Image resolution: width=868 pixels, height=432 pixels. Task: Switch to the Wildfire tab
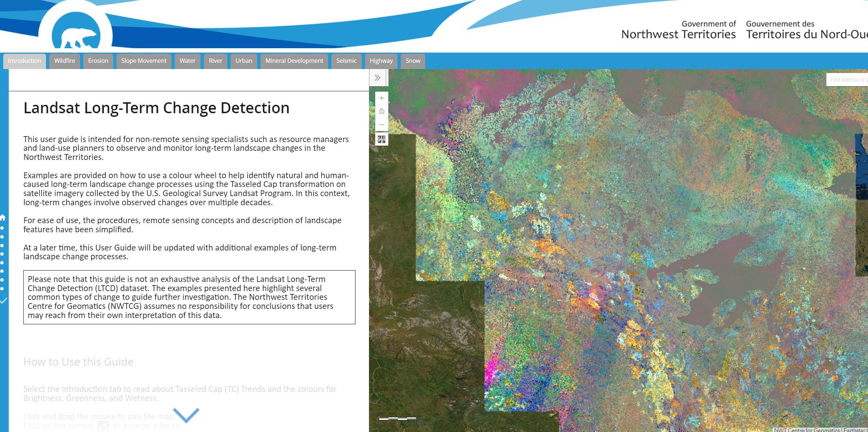tap(65, 61)
